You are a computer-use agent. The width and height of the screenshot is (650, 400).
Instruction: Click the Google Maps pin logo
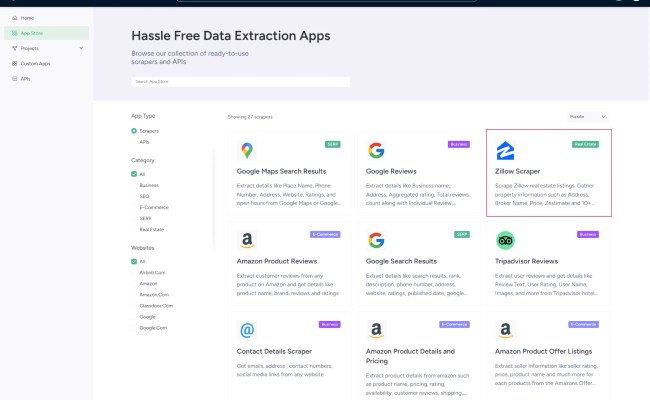click(x=247, y=150)
